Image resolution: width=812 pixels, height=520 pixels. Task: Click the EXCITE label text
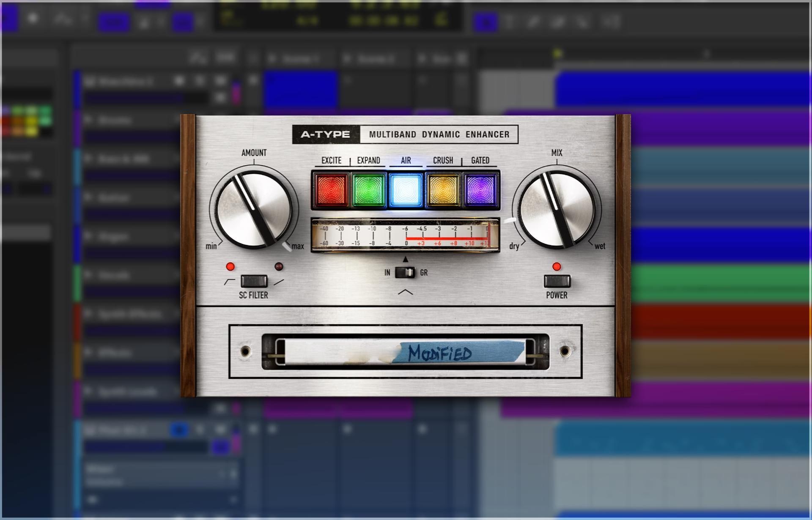coord(331,161)
